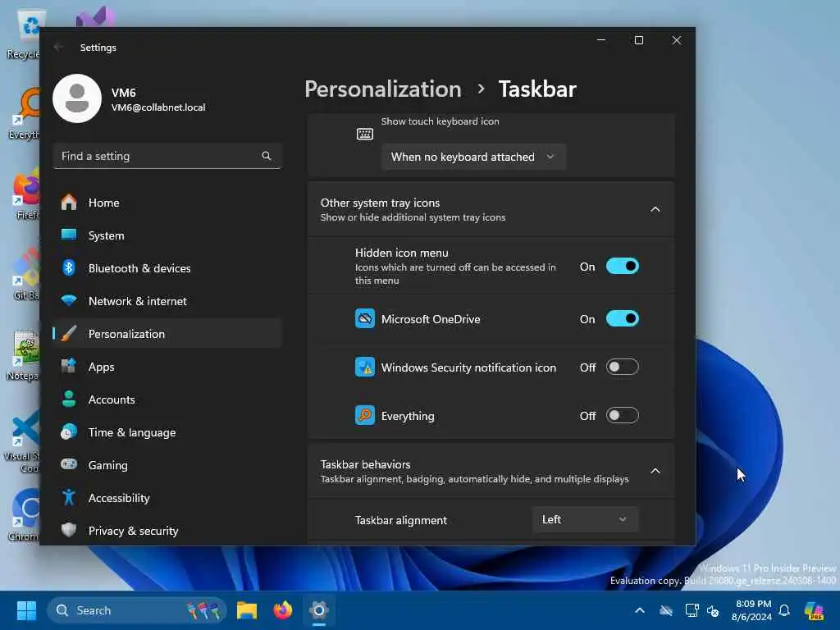The width and height of the screenshot is (840, 630).
Task: Open Apps settings category
Action: [x=167, y=367]
